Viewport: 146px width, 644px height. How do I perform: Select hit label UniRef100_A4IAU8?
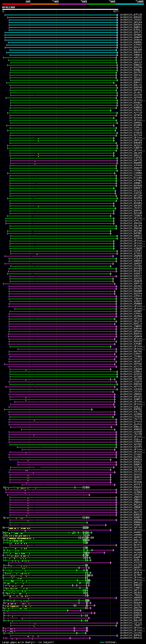tap(131, 552)
